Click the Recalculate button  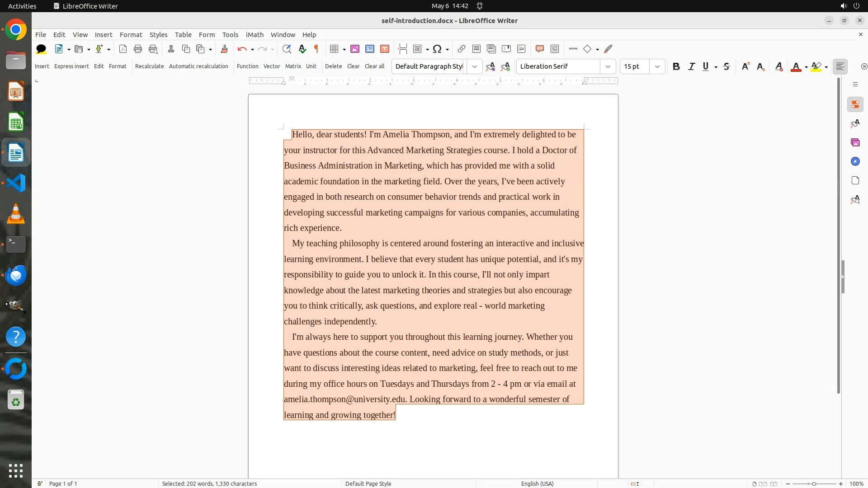tap(149, 66)
